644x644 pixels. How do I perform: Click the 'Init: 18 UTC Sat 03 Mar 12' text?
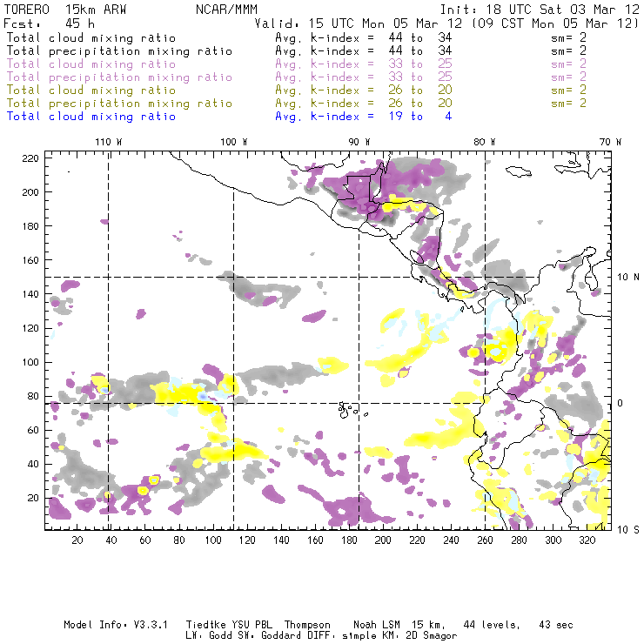coord(539,10)
